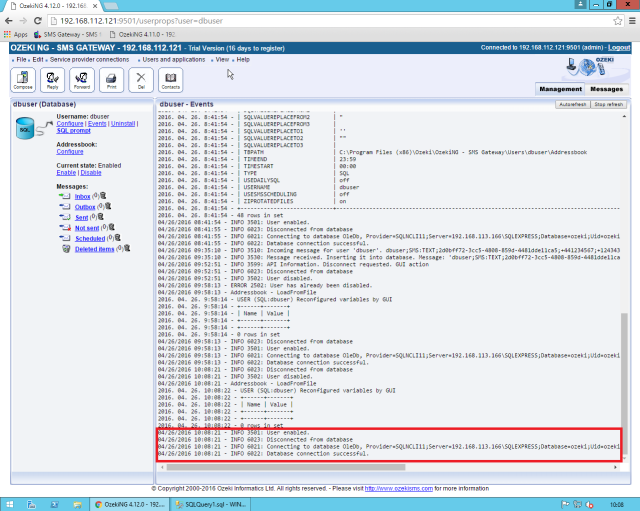This screenshot has width=640, height=511.
Task: Click the events log vertical scrollbar
Action: coord(624,384)
